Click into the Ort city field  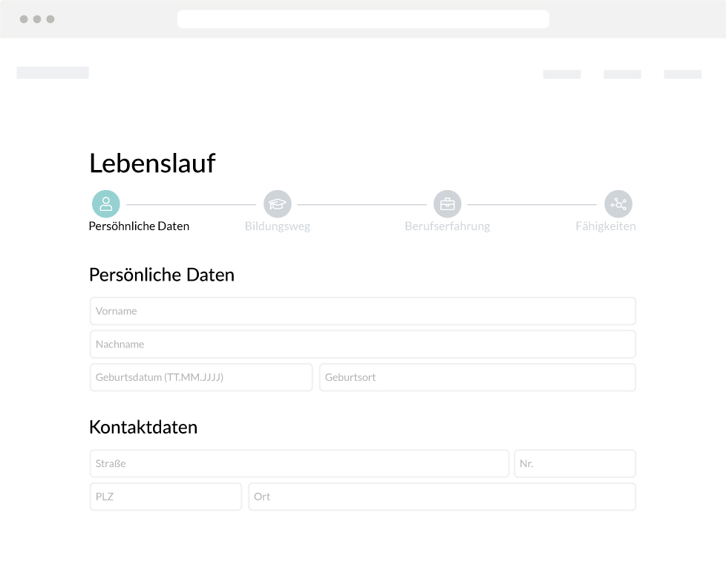[442, 497]
